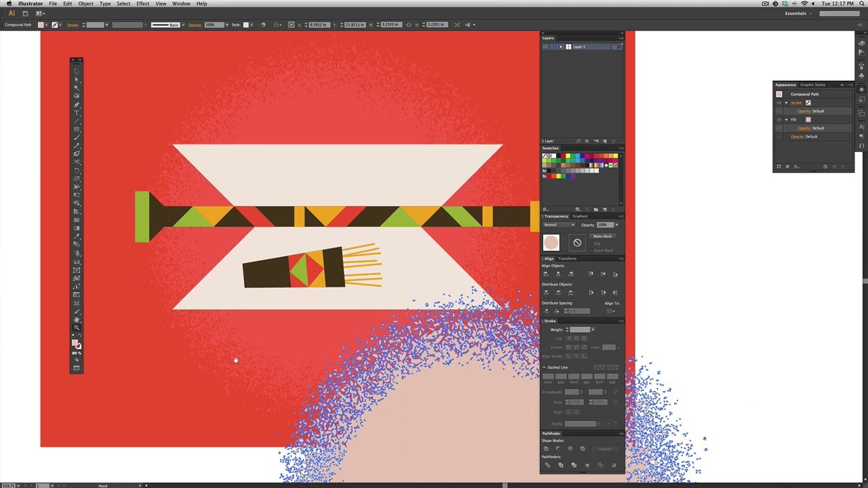Viewport: 868px width, 488px height.
Task: Collapse the Fill row in the Appearance panel
Action: (x=787, y=120)
